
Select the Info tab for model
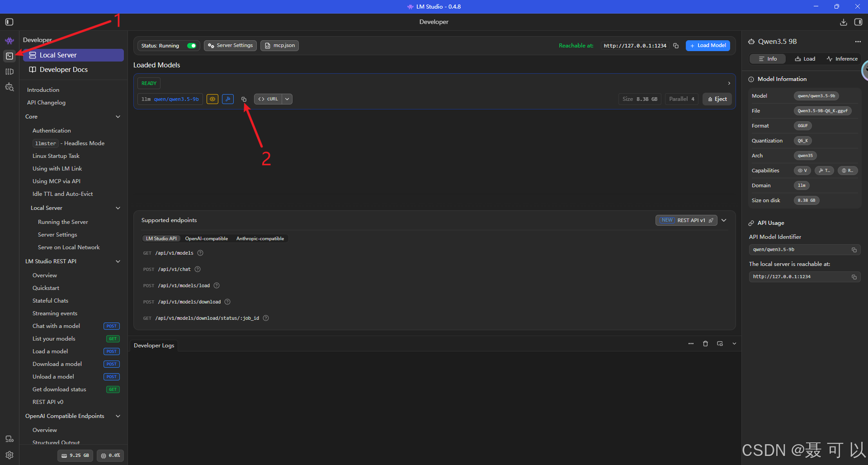coord(768,59)
